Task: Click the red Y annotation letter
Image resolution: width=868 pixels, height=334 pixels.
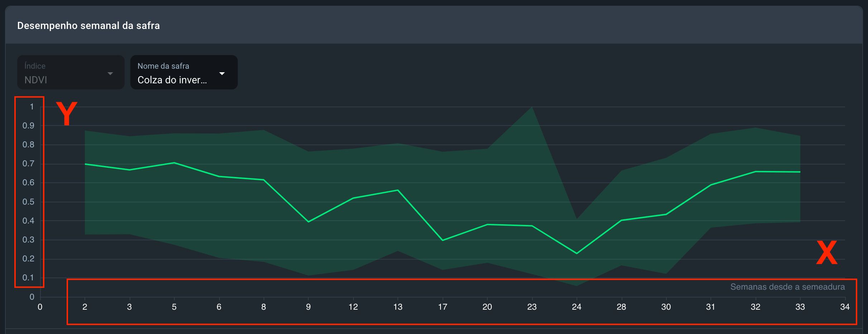Action: pos(67,113)
